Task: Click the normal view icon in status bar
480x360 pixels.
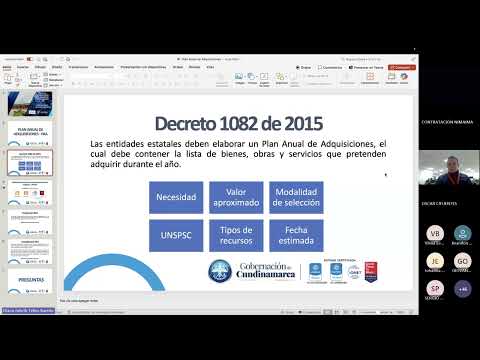Action: [328, 312]
